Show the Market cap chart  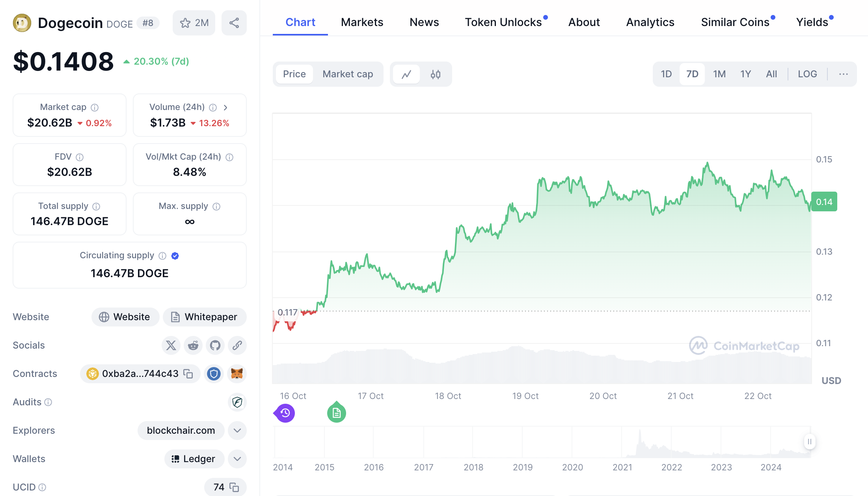(348, 74)
